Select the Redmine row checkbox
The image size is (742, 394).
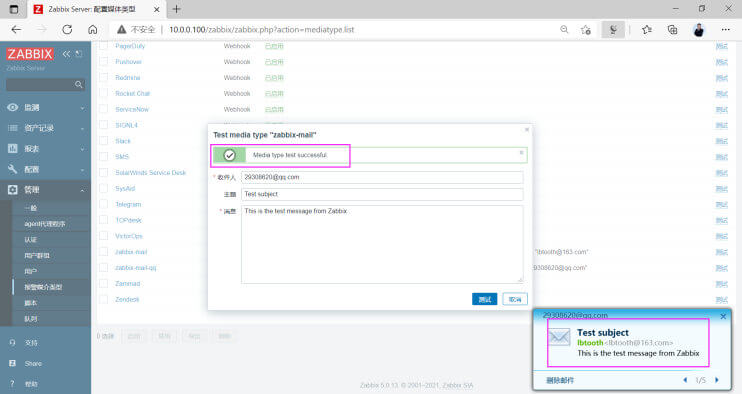(x=104, y=78)
